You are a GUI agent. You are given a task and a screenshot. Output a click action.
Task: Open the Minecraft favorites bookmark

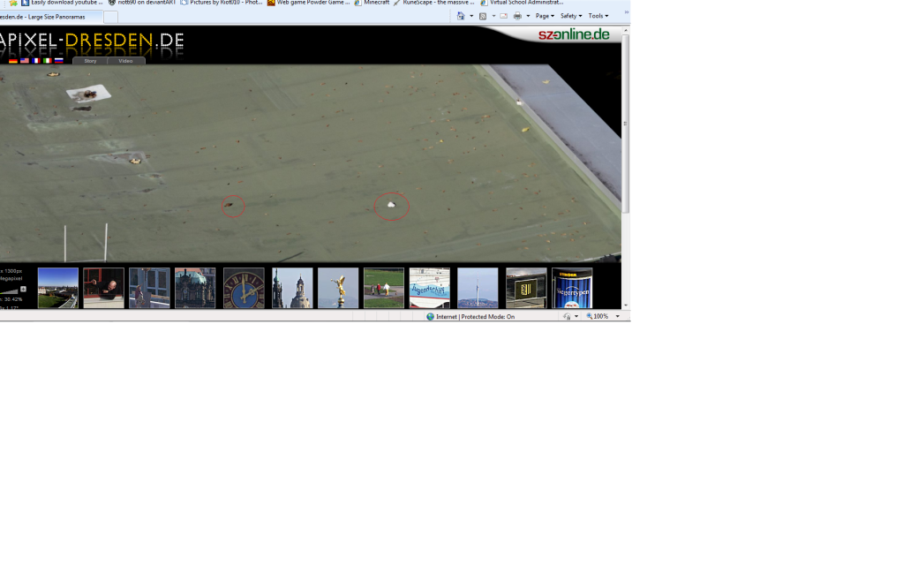point(372,3)
